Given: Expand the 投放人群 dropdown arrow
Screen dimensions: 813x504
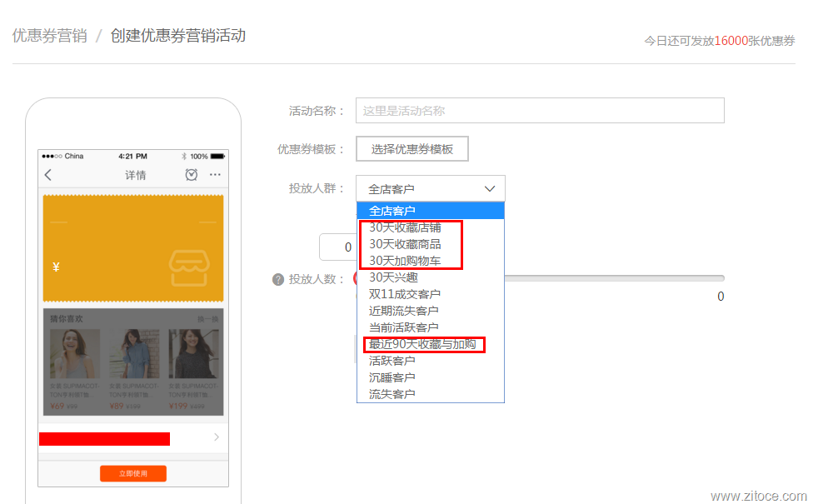Looking at the screenshot, I should (490, 189).
